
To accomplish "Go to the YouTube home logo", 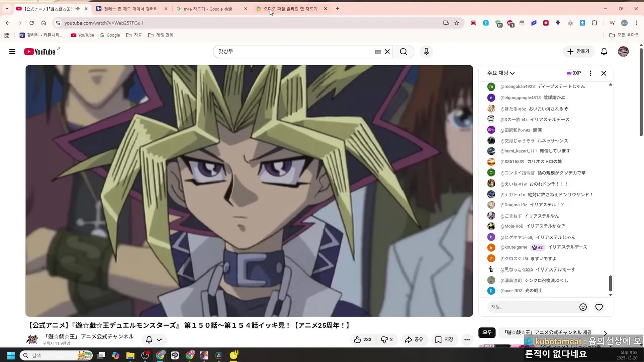I will coord(40,52).
